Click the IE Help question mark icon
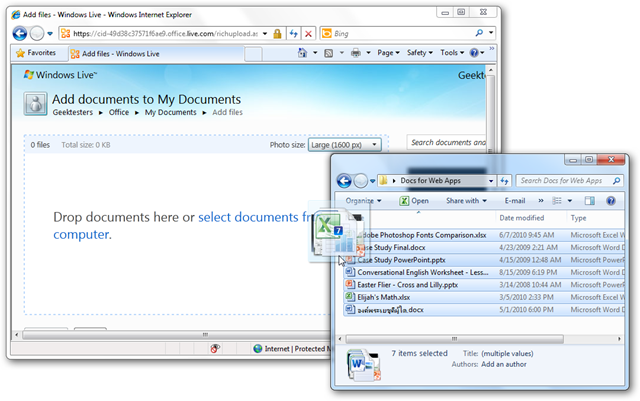 (474, 53)
